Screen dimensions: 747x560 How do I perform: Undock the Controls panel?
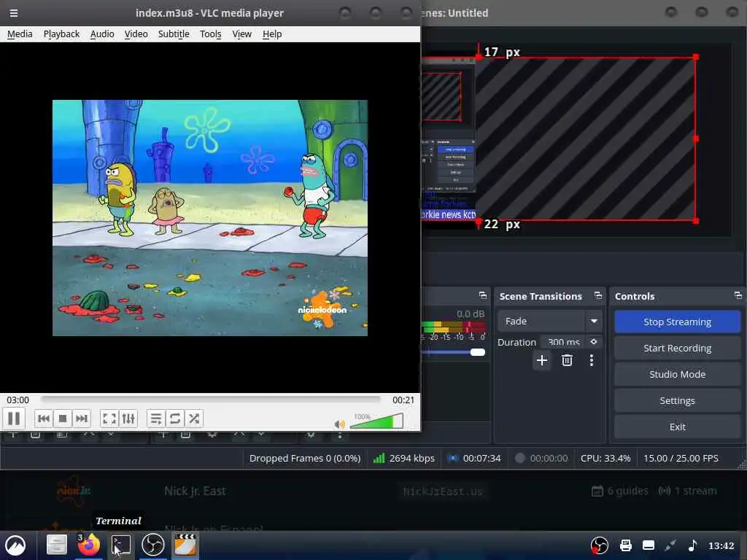[x=738, y=296]
